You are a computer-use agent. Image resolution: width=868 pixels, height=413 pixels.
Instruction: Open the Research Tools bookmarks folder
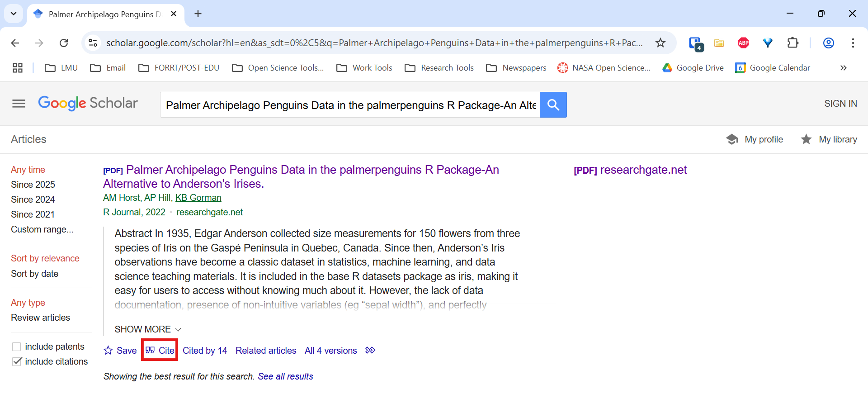pos(439,68)
